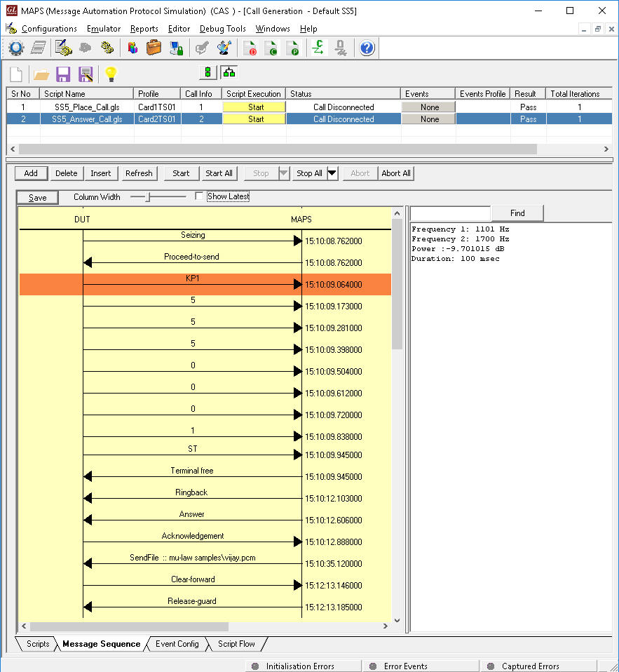
Task: Click the yellow light bulb icon
Action: click(111, 74)
